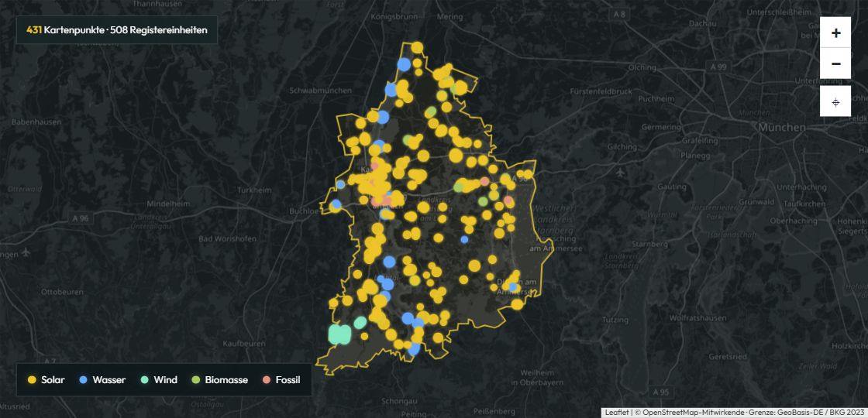This screenshot has width=868, height=418.
Task: Click the Germering label
Action: coord(662,127)
